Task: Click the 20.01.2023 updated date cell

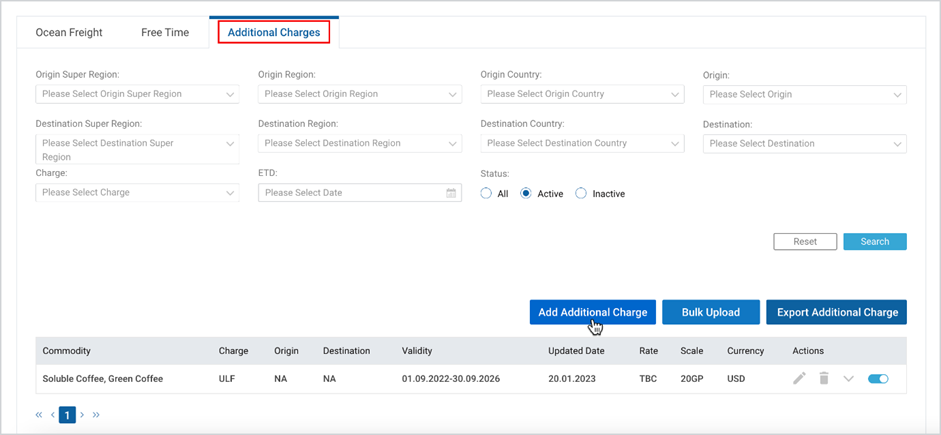Action: pos(571,379)
